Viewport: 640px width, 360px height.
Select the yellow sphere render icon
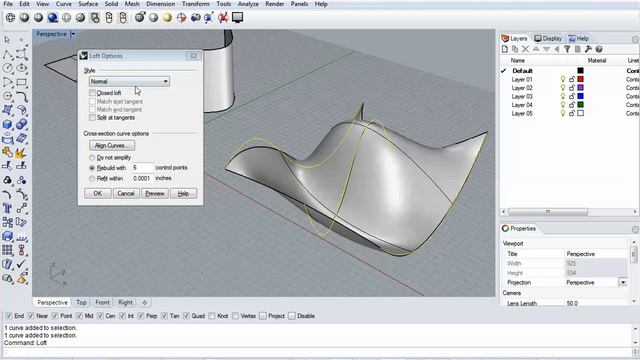(167, 18)
